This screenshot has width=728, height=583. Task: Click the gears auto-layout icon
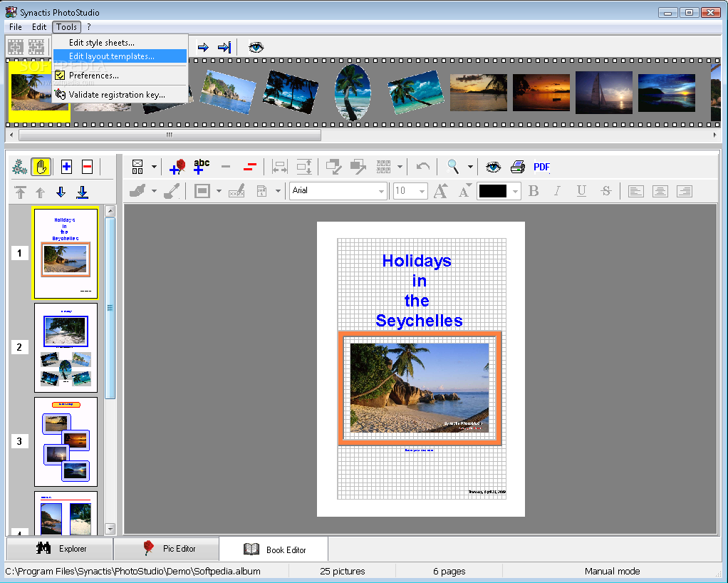tap(19, 167)
